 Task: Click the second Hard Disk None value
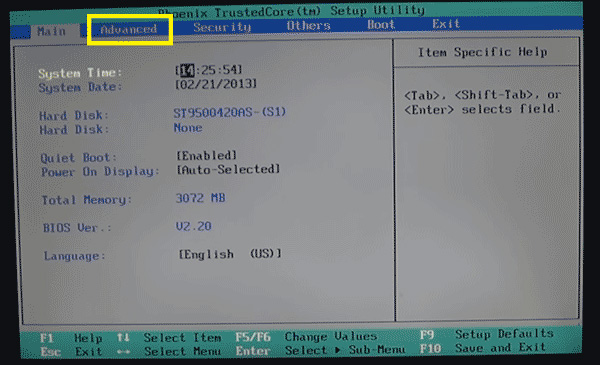click(x=188, y=128)
